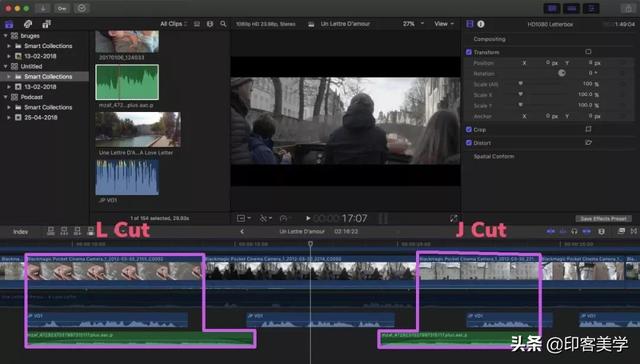Open the Titles and Generators sidebar
The width and height of the screenshot is (640, 364).
[x=47, y=24]
